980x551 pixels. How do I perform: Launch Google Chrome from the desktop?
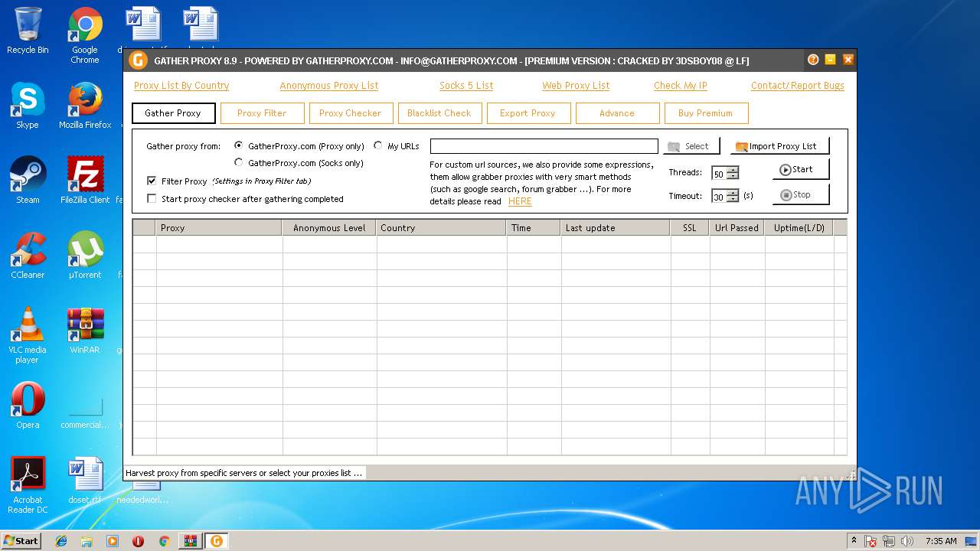click(85, 35)
